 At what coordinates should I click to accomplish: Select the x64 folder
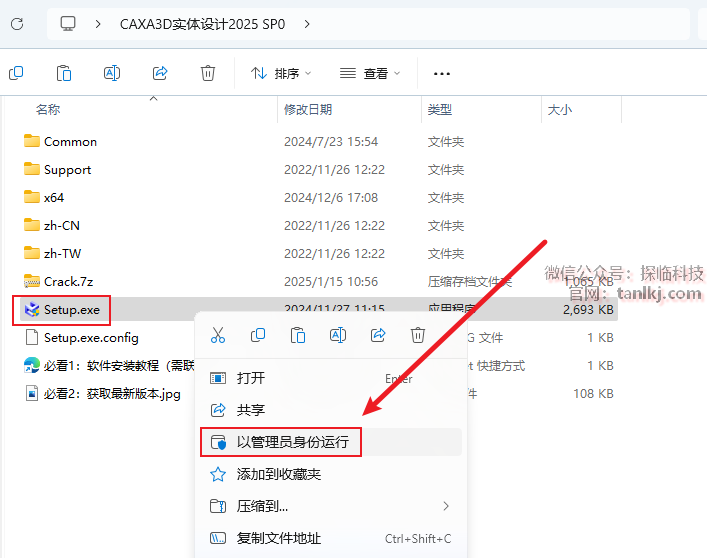pos(54,197)
